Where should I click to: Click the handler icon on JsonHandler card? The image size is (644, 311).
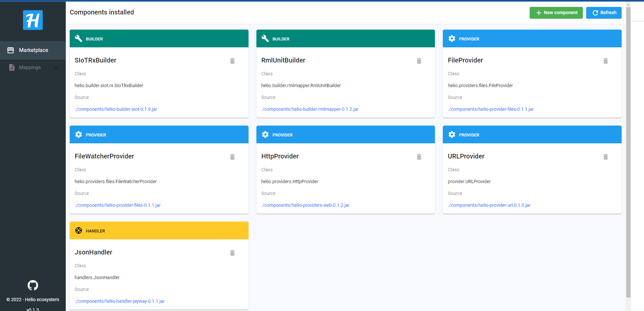(79, 230)
